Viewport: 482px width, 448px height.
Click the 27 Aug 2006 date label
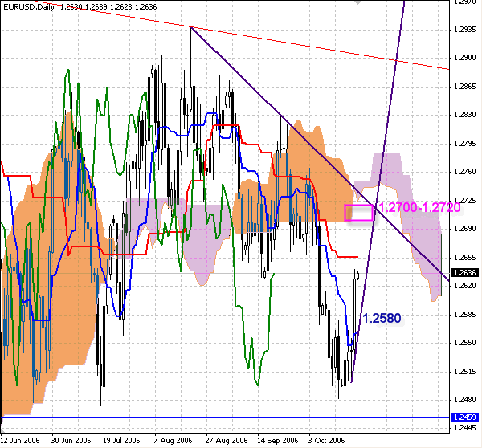(227, 441)
